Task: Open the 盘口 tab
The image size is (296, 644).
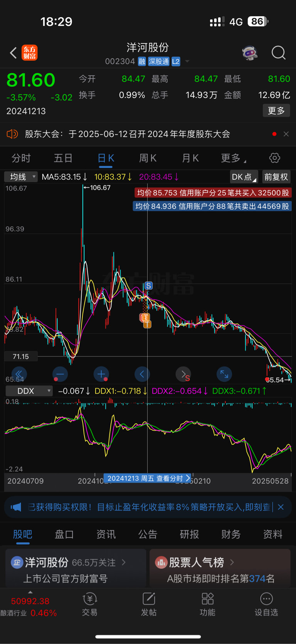Action: [64, 534]
